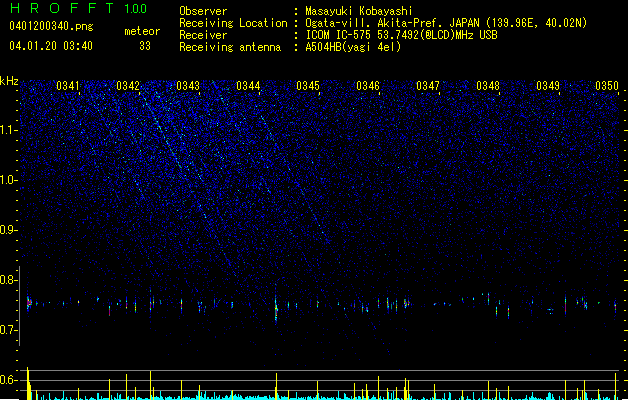
Task: Click the Observer label
Action: coord(203,11)
